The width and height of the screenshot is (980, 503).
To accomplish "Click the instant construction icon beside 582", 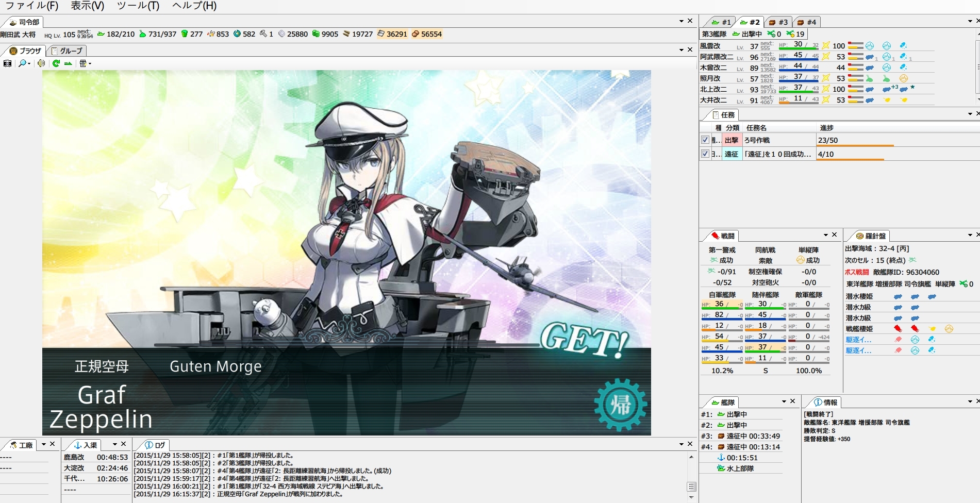I will 237,34.
